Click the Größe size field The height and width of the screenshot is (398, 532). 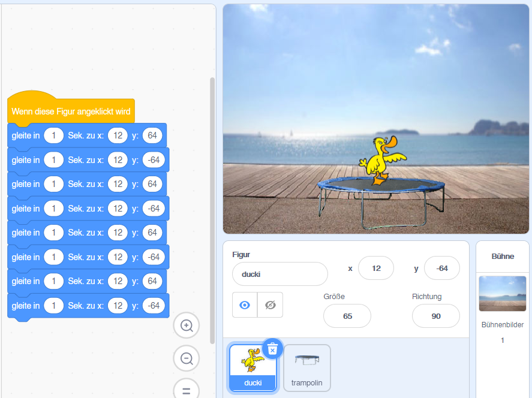[x=347, y=316]
